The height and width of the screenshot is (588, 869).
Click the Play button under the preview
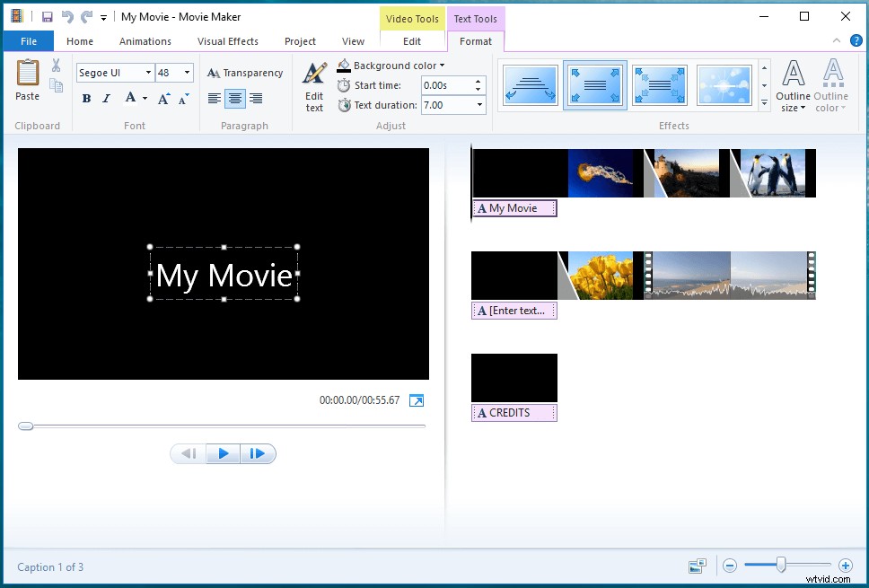[223, 453]
